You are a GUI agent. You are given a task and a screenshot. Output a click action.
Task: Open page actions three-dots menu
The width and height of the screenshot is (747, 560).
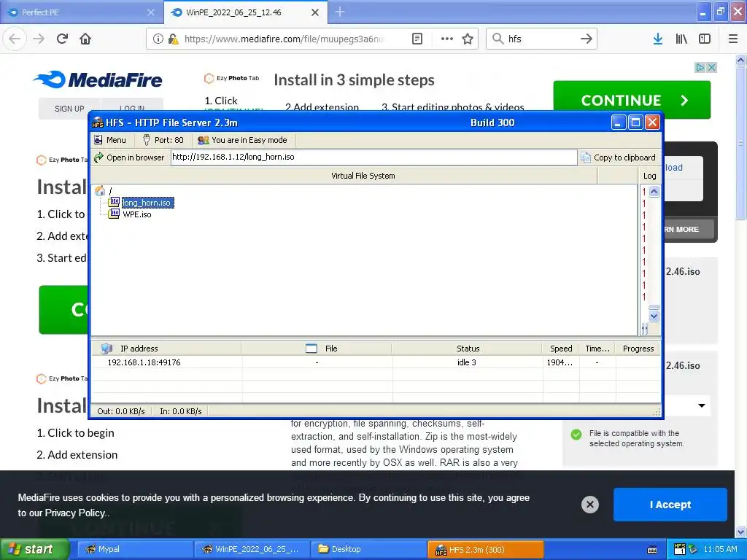pos(447,39)
